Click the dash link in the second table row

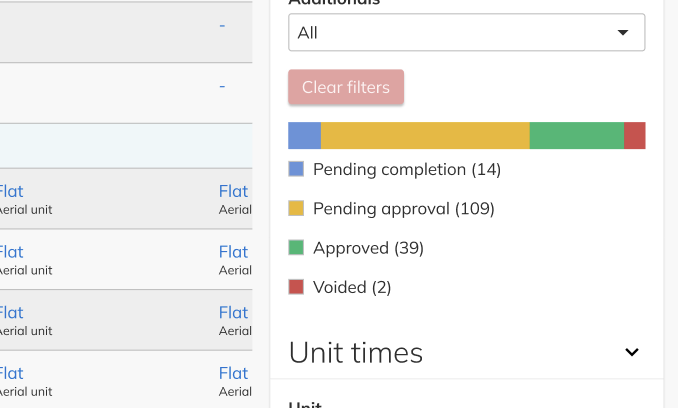(x=222, y=86)
